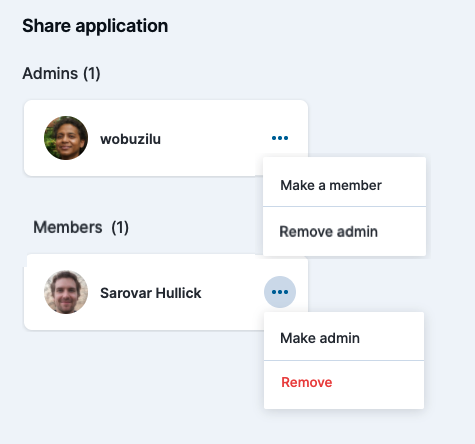The width and height of the screenshot is (475, 444).
Task: Click wobuzilu's profile avatar
Action: 66,138
